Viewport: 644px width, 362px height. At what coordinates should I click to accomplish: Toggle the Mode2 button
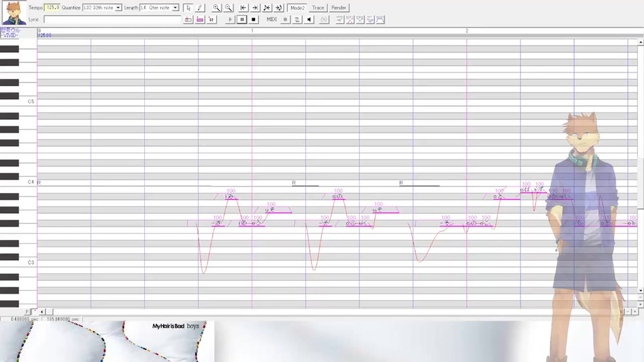[x=297, y=8]
